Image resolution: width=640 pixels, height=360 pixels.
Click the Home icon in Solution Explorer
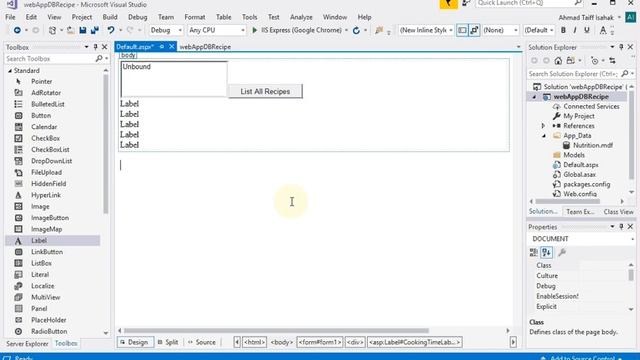558,61
